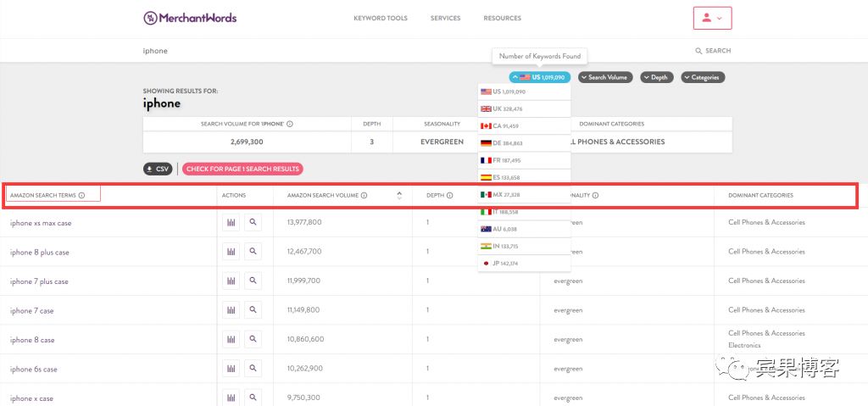Click the 'iphone x case' keyword

tap(31, 399)
